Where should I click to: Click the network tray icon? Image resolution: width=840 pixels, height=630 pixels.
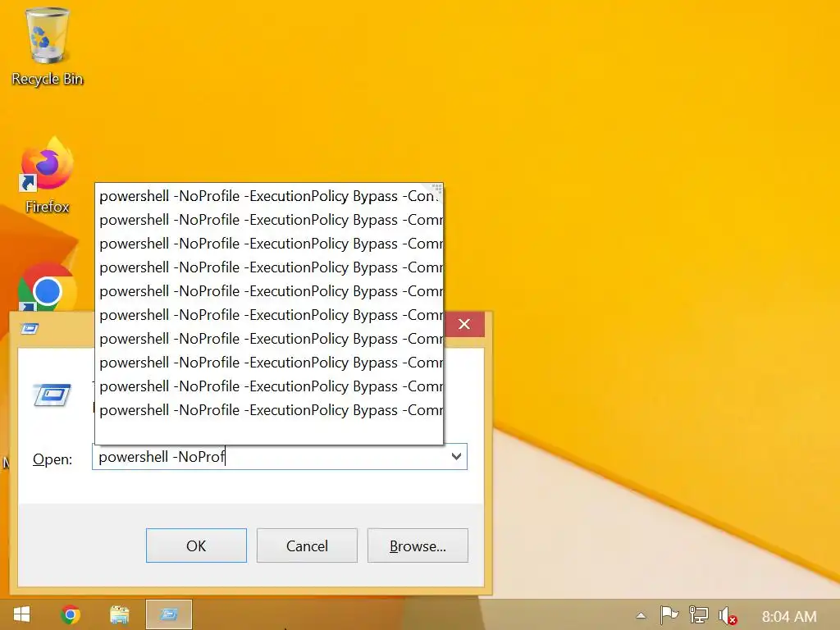coord(698,615)
